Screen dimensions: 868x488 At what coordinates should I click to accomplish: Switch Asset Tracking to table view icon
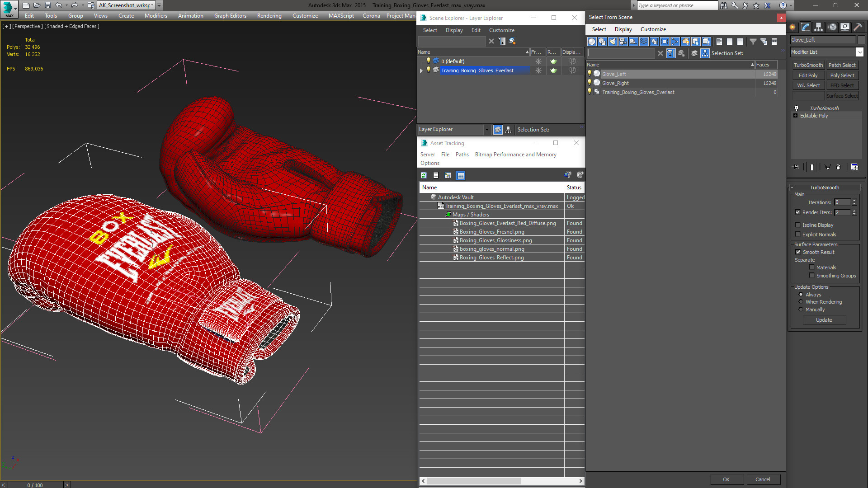460,175
